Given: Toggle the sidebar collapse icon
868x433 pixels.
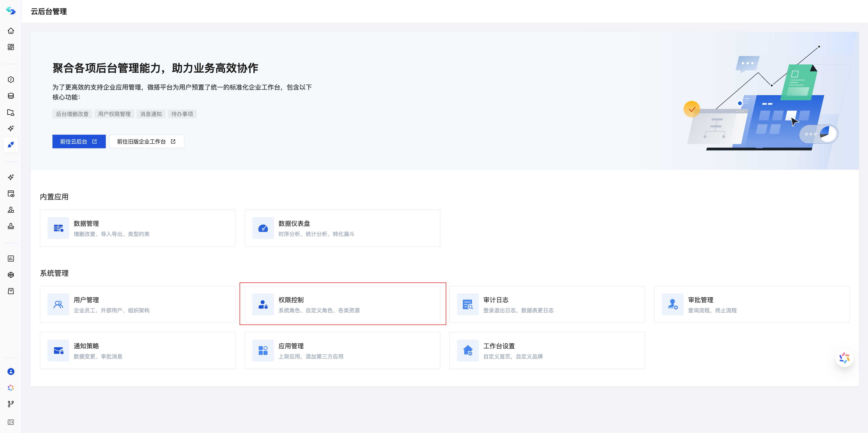Looking at the screenshot, I should pos(11,422).
